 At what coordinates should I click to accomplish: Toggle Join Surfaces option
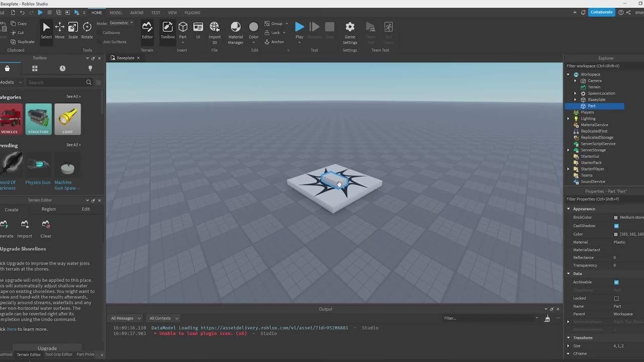pos(115,42)
